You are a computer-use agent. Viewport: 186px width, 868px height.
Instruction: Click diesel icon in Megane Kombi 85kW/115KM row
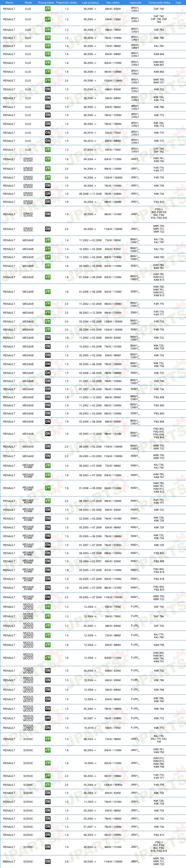[x=48, y=579]
